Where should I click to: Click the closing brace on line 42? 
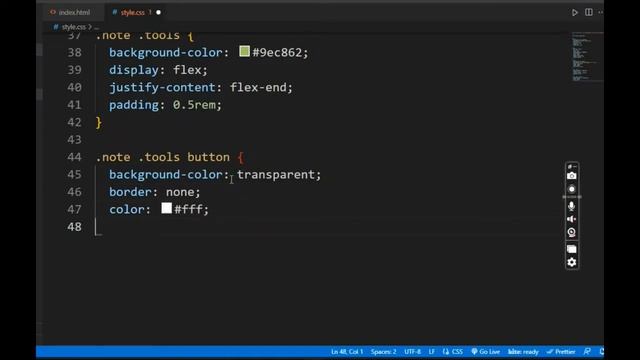(99, 122)
